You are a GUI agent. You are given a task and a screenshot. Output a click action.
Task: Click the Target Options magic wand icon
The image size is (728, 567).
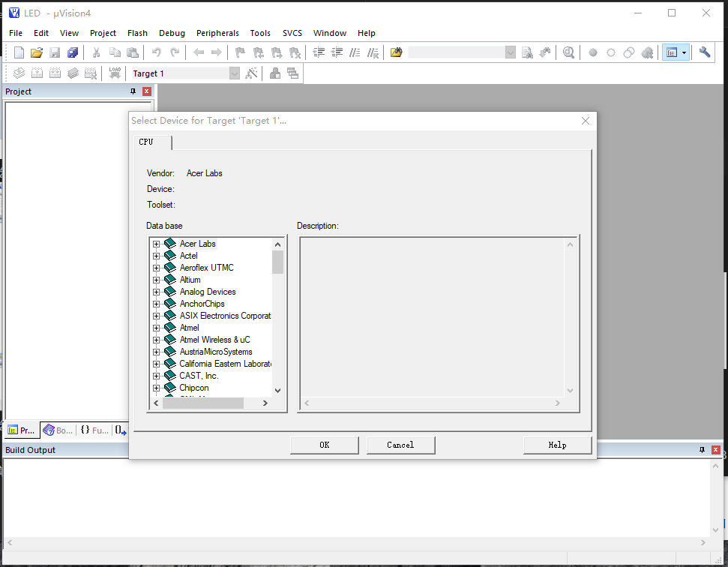tap(252, 73)
